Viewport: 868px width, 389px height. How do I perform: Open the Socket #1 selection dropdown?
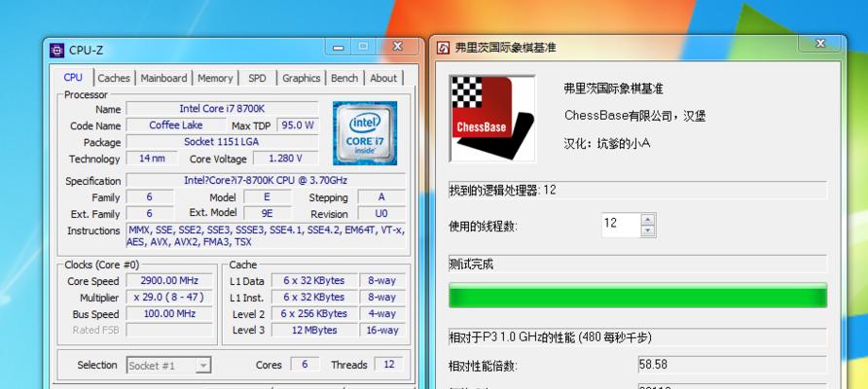[x=169, y=366]
